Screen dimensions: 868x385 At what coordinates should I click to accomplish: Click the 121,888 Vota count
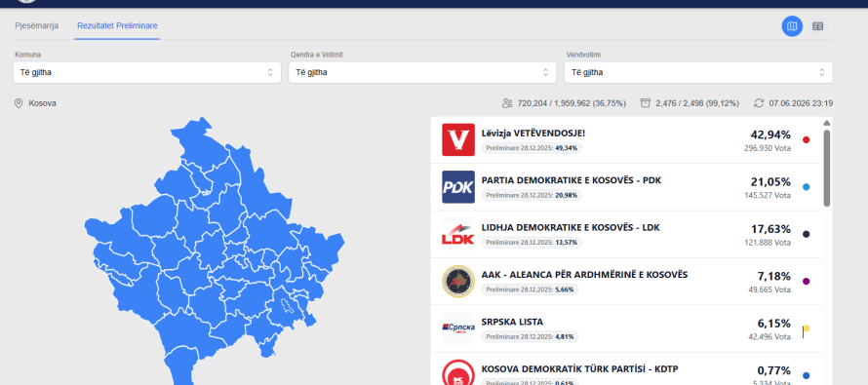coord(768,243)
